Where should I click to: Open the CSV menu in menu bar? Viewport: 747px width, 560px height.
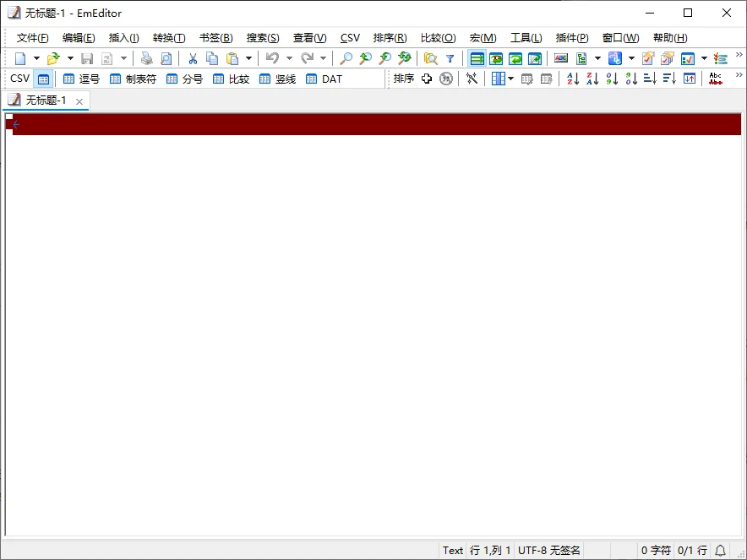(350, 38)
